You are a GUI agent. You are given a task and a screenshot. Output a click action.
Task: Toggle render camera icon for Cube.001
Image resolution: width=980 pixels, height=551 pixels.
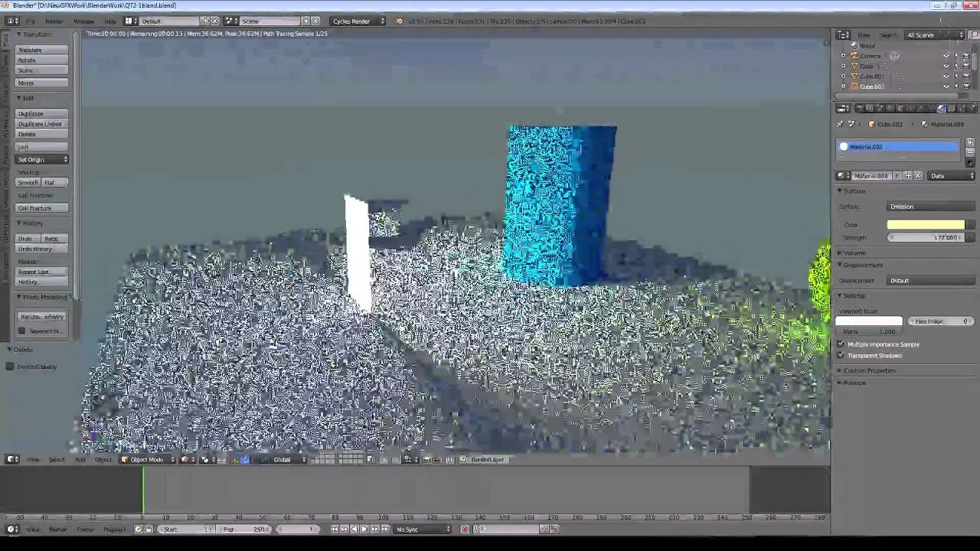966,76
